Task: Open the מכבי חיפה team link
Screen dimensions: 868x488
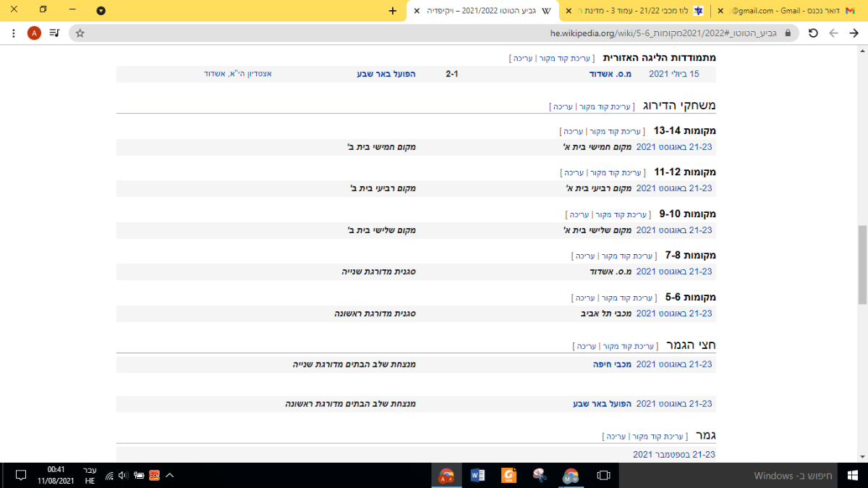Action: 613,364
